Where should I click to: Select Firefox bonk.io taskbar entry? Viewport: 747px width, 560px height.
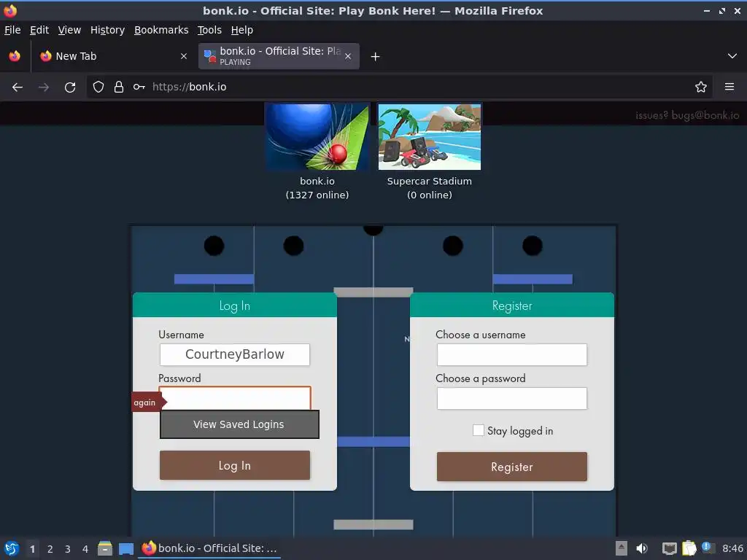[x=209, y=548]
